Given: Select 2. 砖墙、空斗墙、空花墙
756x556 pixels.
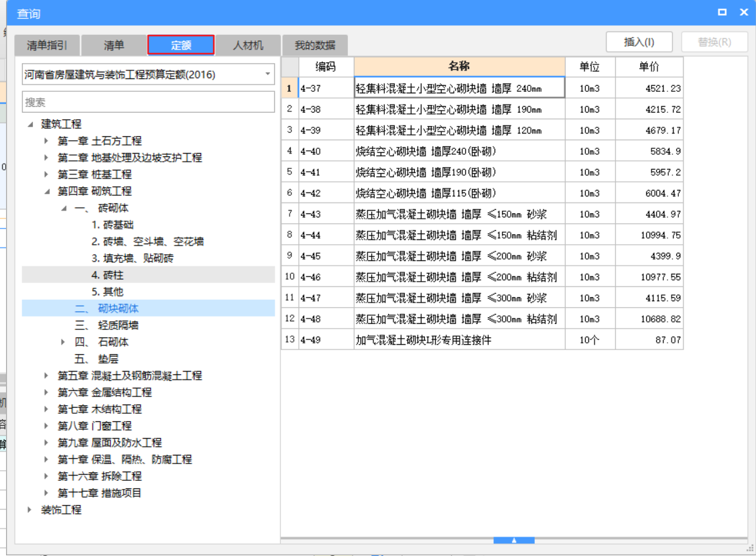Looking at the screenshot, I should (x=147, y=241).
